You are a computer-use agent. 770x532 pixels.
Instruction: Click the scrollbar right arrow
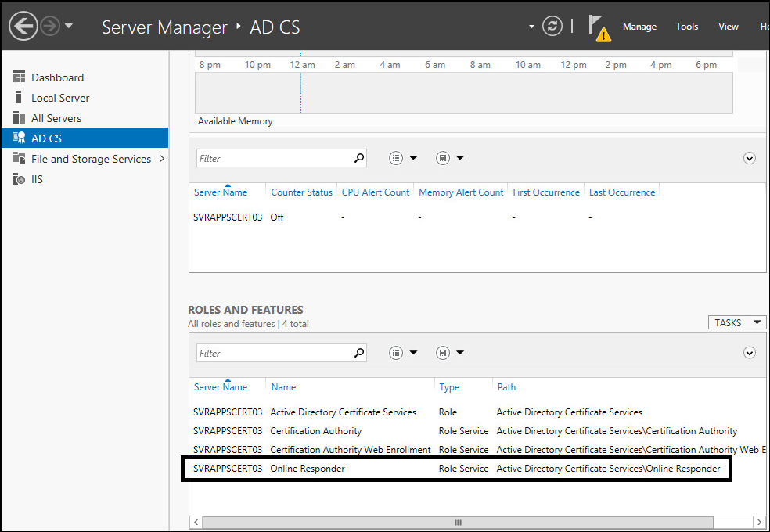click(759, 522)
